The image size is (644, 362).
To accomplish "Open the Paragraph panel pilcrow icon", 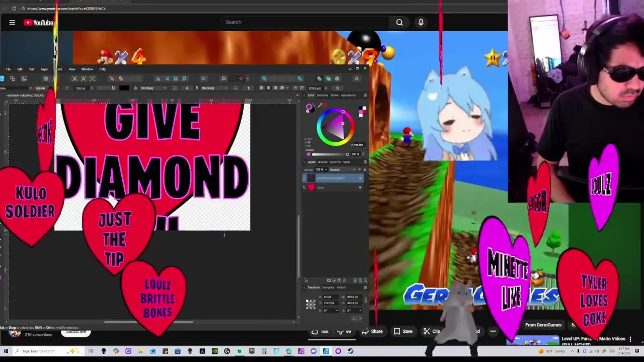I will tap(248, 88).
